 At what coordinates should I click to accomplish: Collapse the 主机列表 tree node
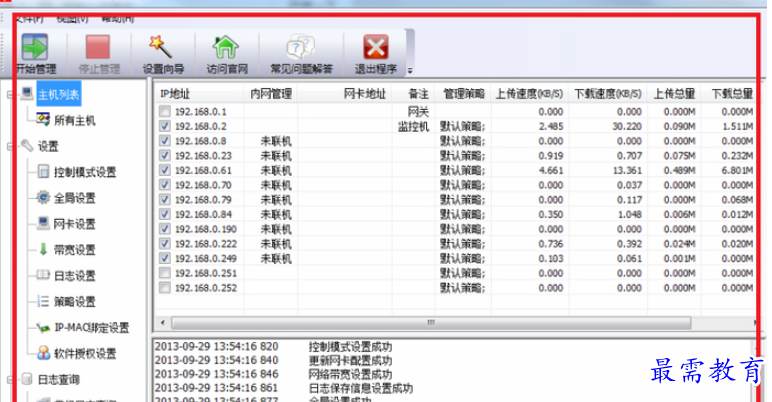(10, 94)
